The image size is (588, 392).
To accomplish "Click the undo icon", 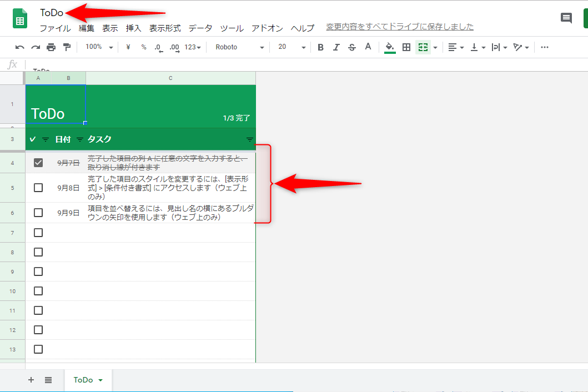I will pos(19,47).
